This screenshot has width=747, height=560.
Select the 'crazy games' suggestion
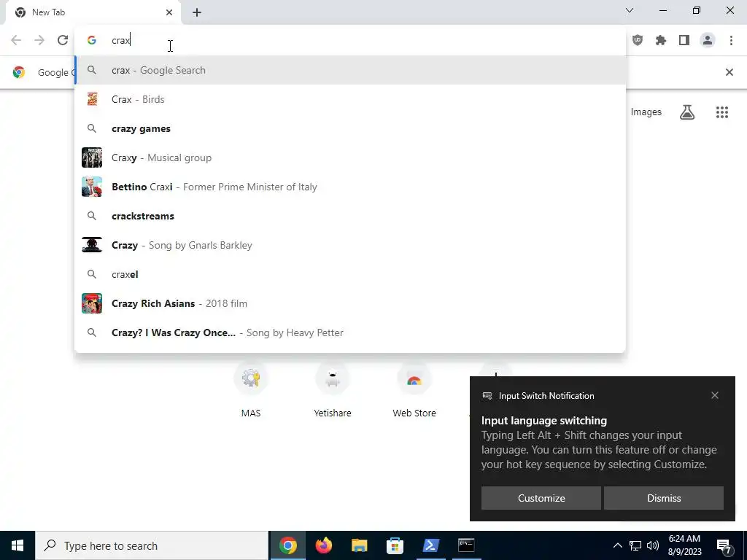coord(350,128)
